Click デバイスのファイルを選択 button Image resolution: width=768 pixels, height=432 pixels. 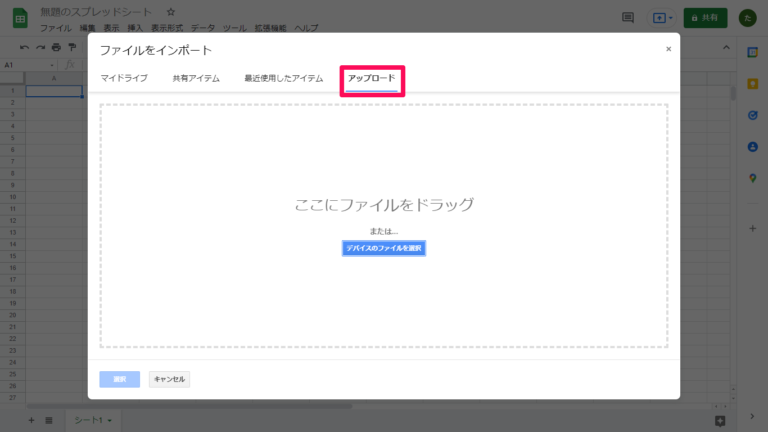point(384,248)
